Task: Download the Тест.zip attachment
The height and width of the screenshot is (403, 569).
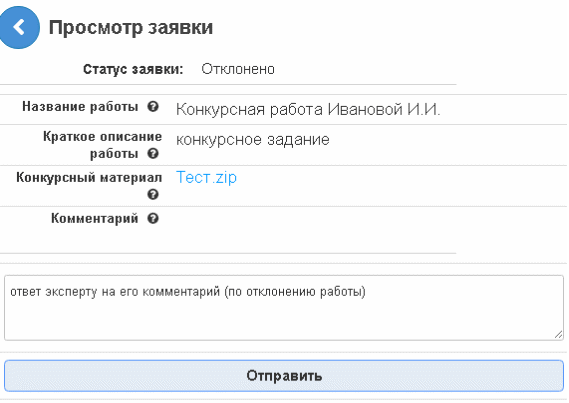Action: coord(206,177)
